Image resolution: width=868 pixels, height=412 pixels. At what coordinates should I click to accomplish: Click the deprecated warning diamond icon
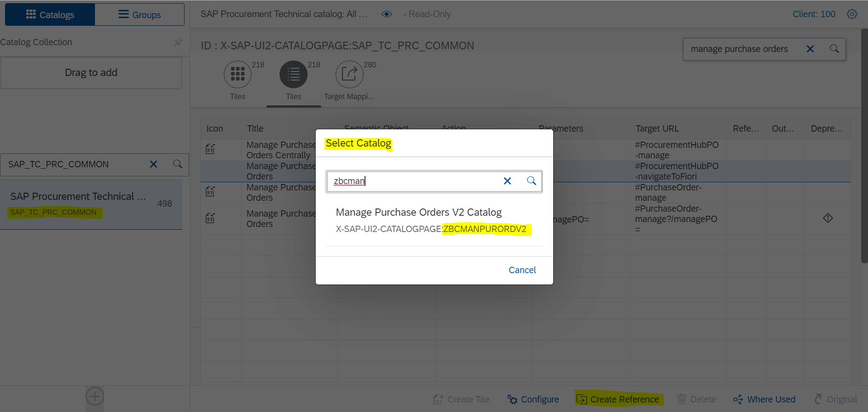pos(828,218)
